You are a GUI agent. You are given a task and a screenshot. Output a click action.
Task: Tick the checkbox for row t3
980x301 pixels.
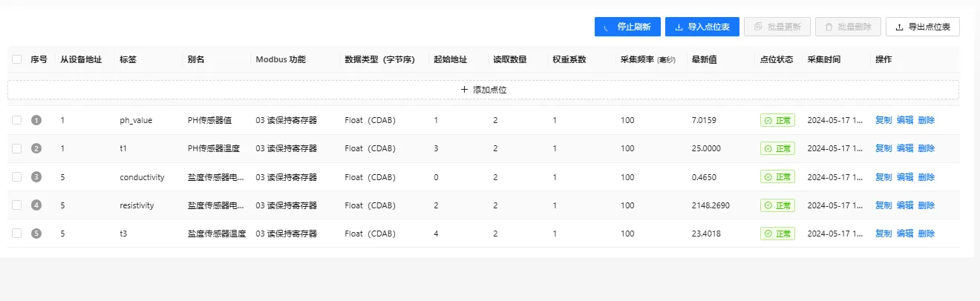coord(17,234)
